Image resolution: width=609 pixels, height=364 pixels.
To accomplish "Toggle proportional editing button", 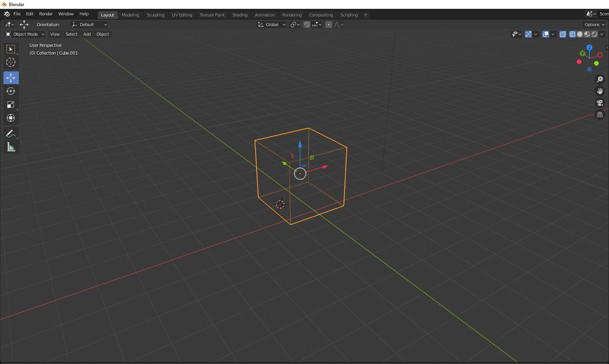I will click(328, 25).
